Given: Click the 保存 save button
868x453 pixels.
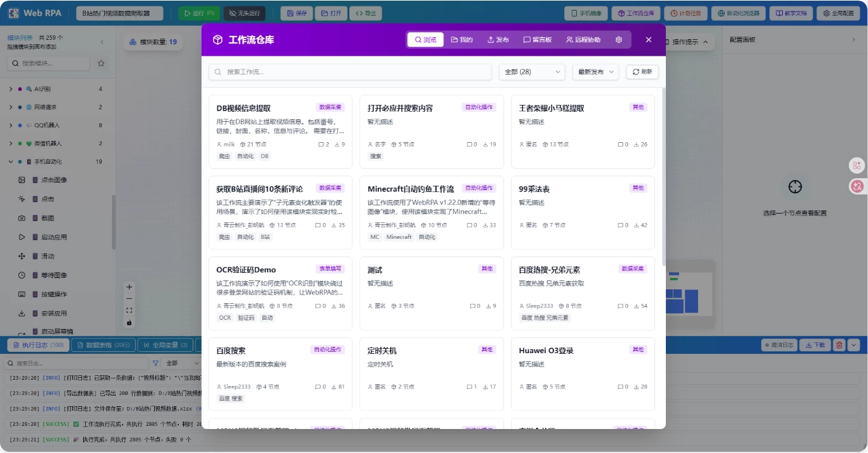Looking at the screenshot, I should pyautogui.click(x=295, y=13).
